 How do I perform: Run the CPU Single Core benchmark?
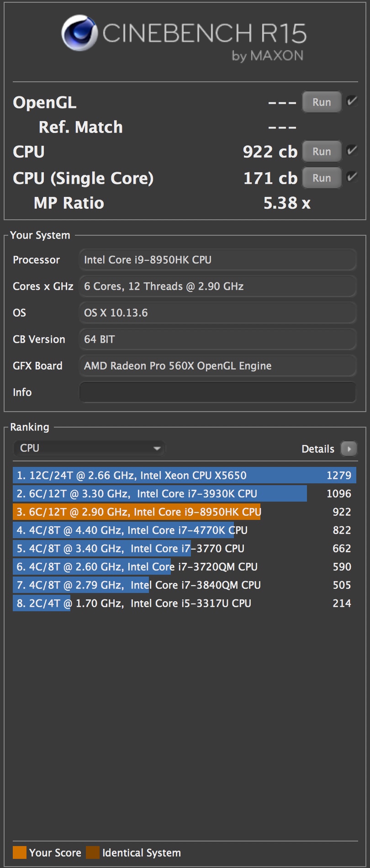(322, 178)
